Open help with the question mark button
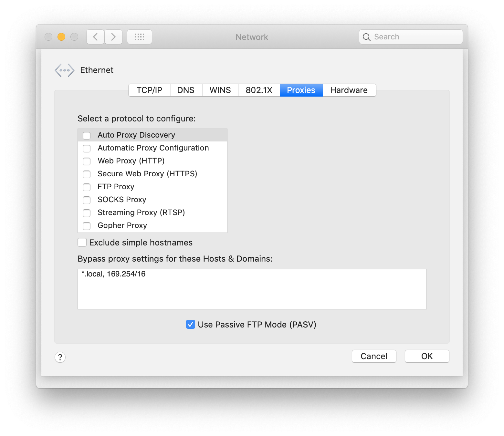 coord(60,357)
